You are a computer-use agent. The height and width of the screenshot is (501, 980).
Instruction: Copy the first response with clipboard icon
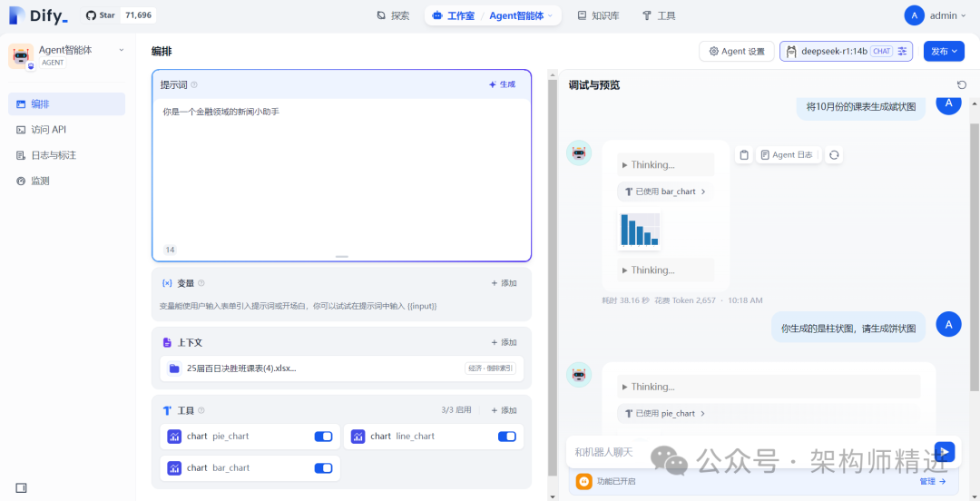(x=744, y=155)
